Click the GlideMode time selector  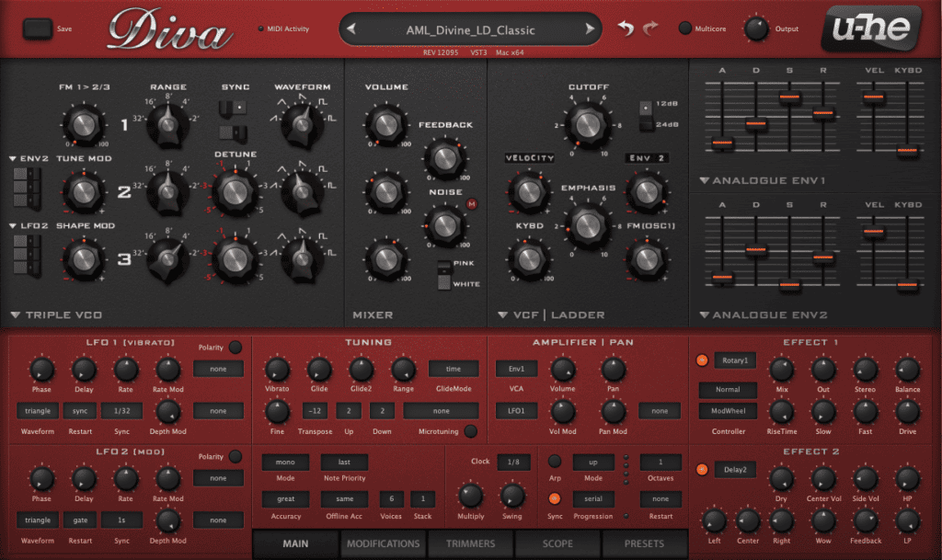tap(454, 369)
